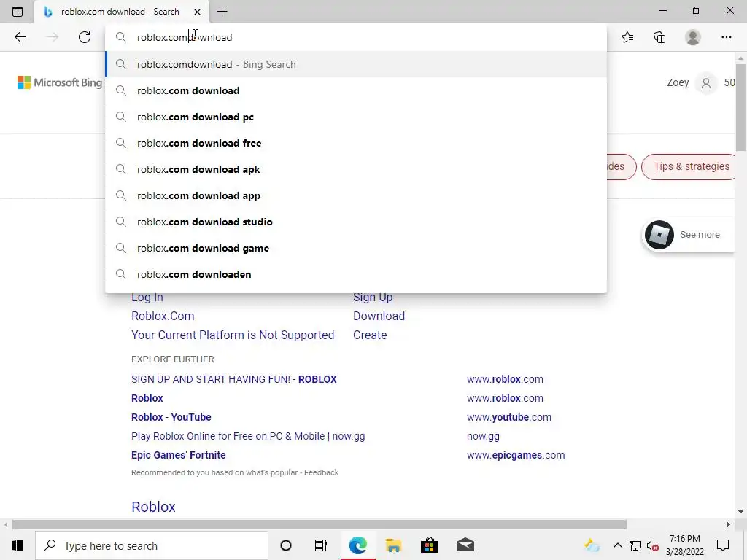Screen dimensions: 747x560
Task: Click the horizontal scrollbar thumb
Action: click(x=320, y=525)
